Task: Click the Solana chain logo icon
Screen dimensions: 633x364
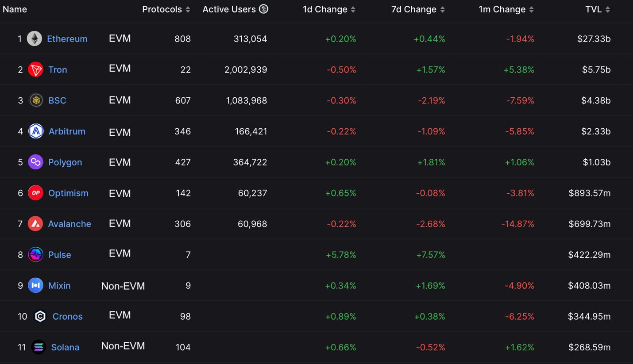Action: coord(39,347)
